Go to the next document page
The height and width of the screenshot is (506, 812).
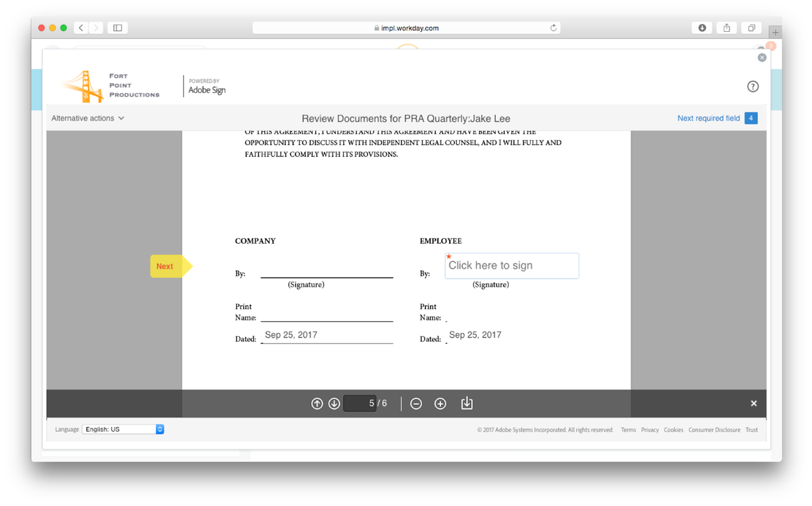click(334, 403)
